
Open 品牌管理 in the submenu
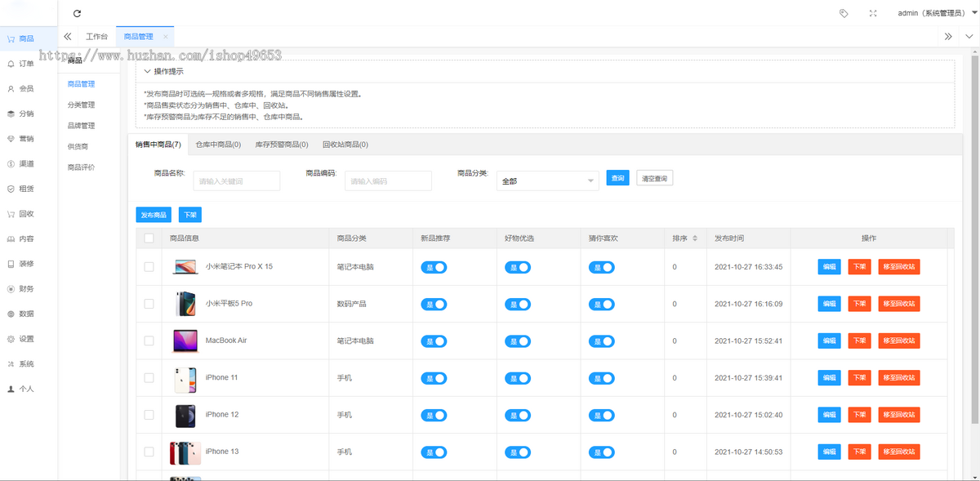[82, 126]
